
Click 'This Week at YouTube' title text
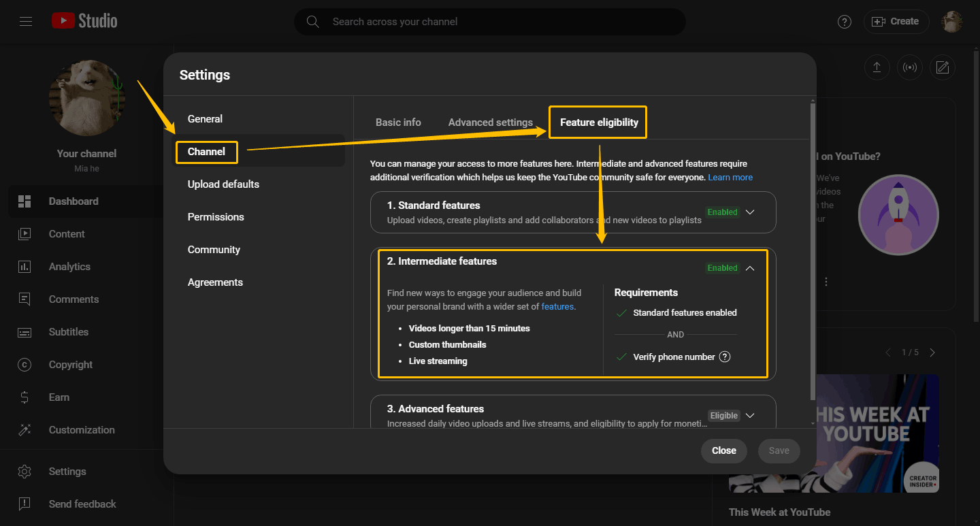[x=780, y=512]
